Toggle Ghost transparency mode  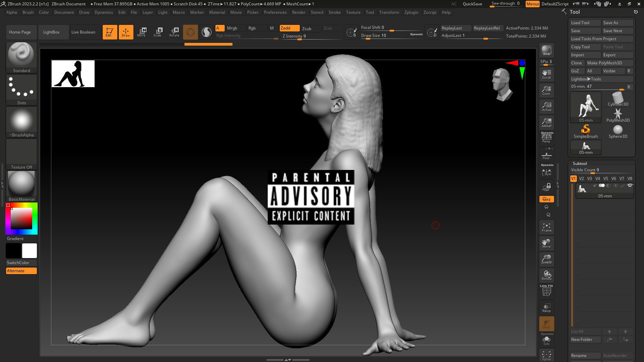[x=546, y=323]
